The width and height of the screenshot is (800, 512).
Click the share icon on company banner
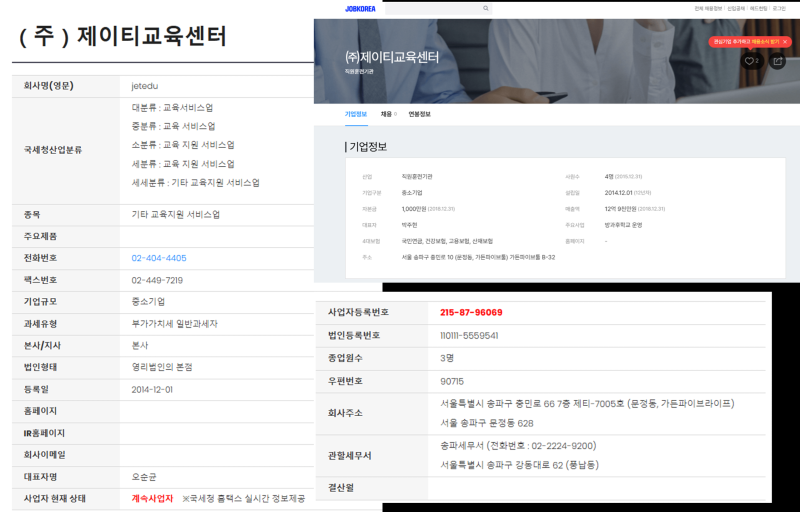(778, 61)
